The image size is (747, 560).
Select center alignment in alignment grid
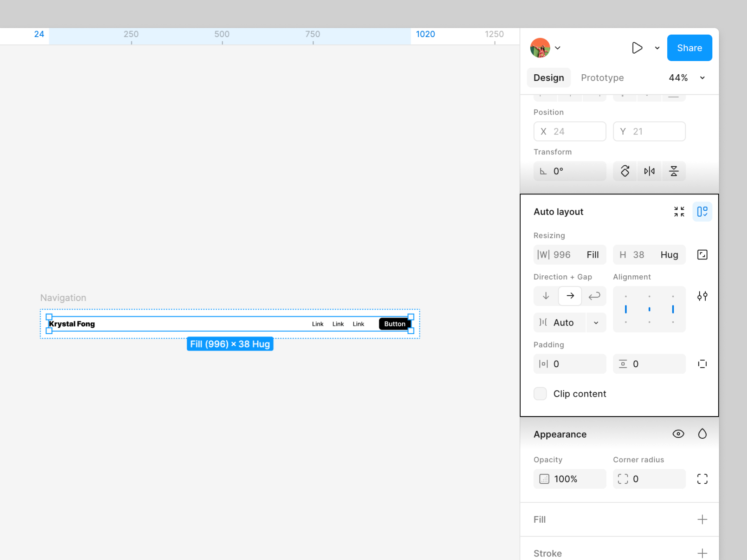coord(649,309)
